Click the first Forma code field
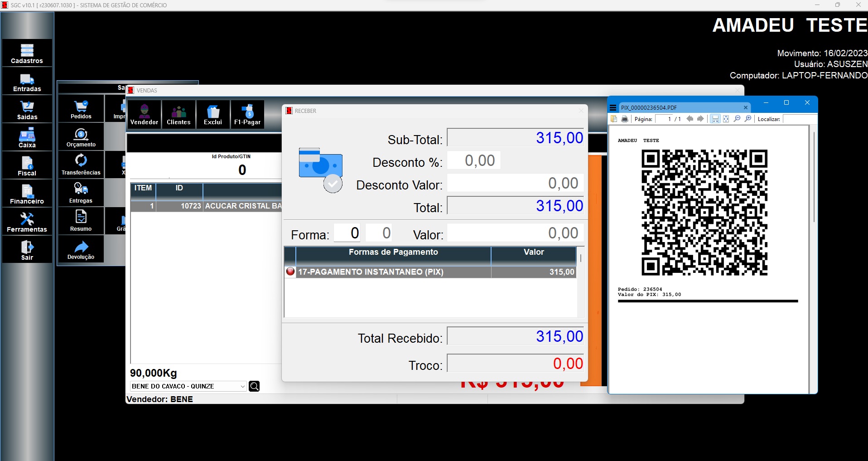The width and height of the screenshot is (868, 461). coord(347,233)
